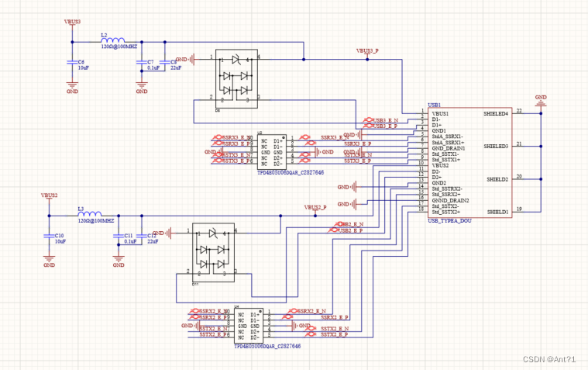
Task: Select the lower TPD4E05U06DQAR chip body
Action: tap(249, 326)
